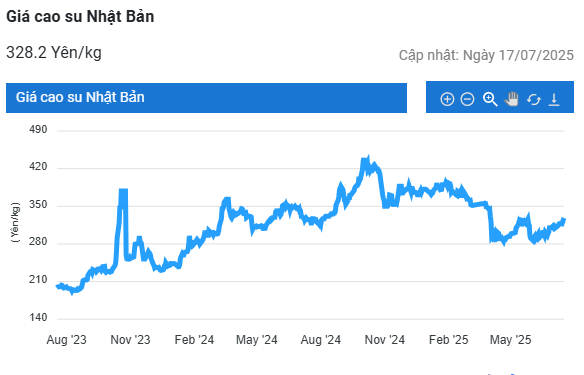Click the update date 17/07/2025 text
Viewport: 584px width, 375px height.
[536, 55]
